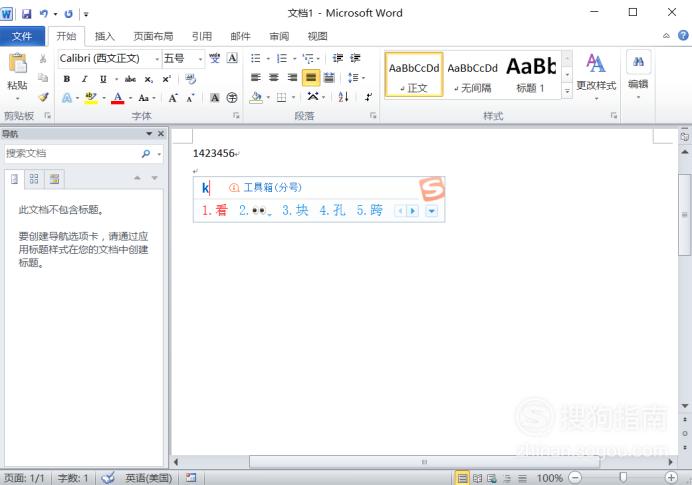The height and width of the screenshot is (485, 692).
Task: Switch to the 视图 View tab
Action: click(317, 36)
